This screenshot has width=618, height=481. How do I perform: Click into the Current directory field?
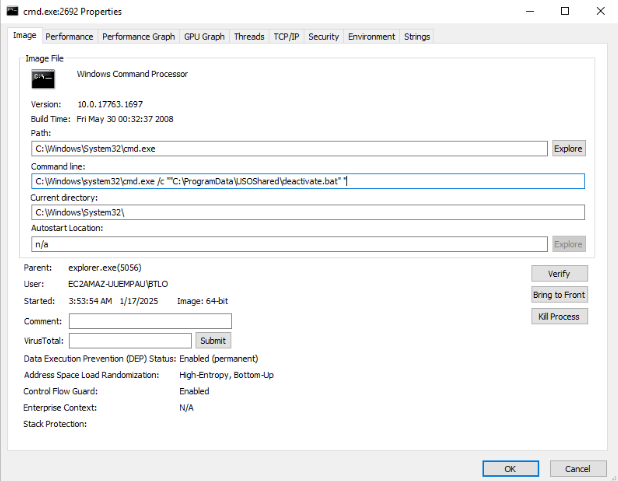(308, 212)
